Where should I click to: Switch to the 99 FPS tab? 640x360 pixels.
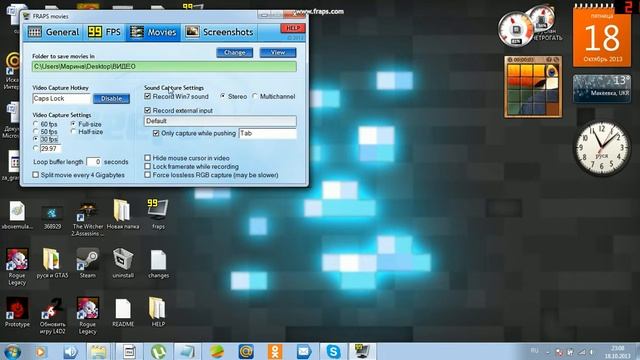tap(104, 32)
